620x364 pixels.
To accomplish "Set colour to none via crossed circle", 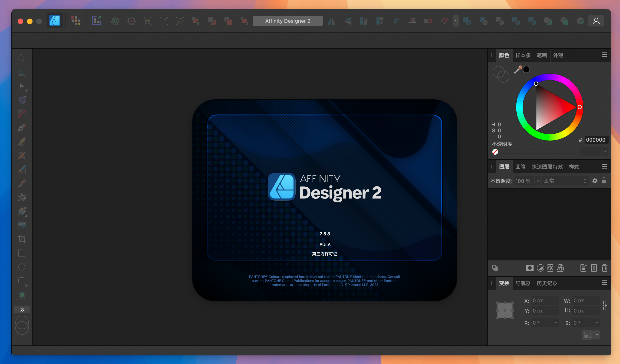I will tap(495, 152).
